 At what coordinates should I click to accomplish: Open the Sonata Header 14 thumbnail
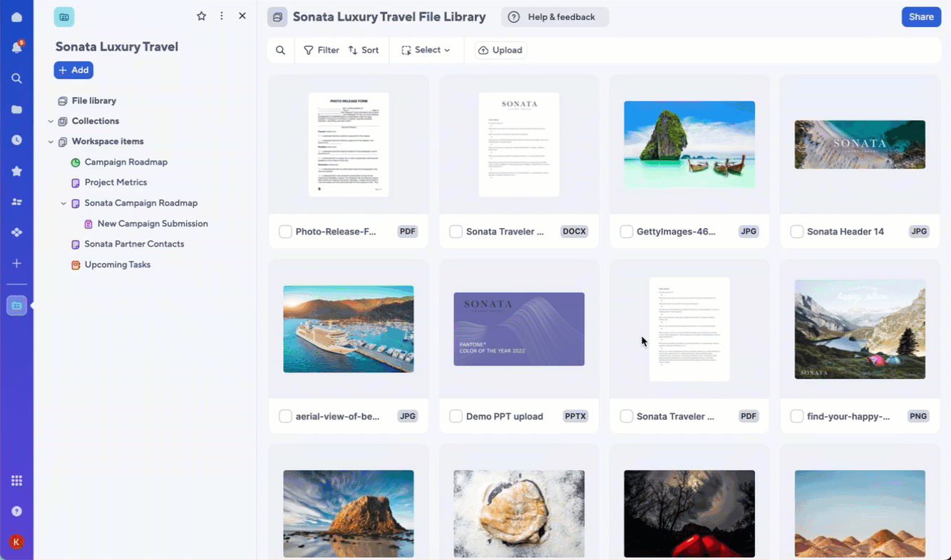point(860,144)
